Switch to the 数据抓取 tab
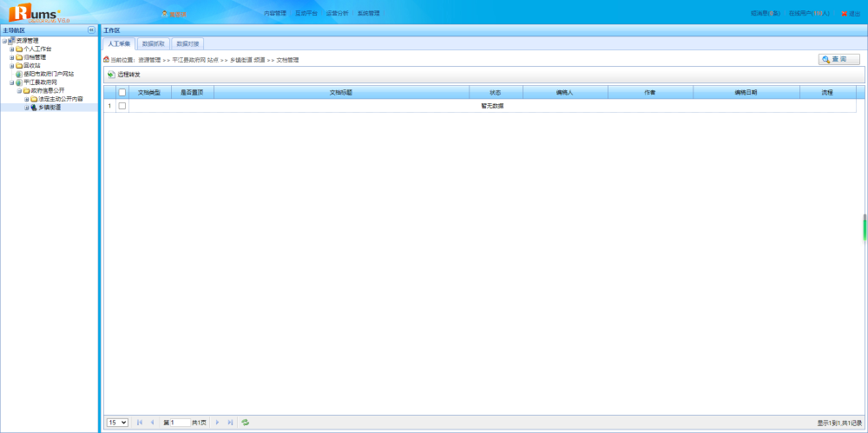 (x=154, y=43)
